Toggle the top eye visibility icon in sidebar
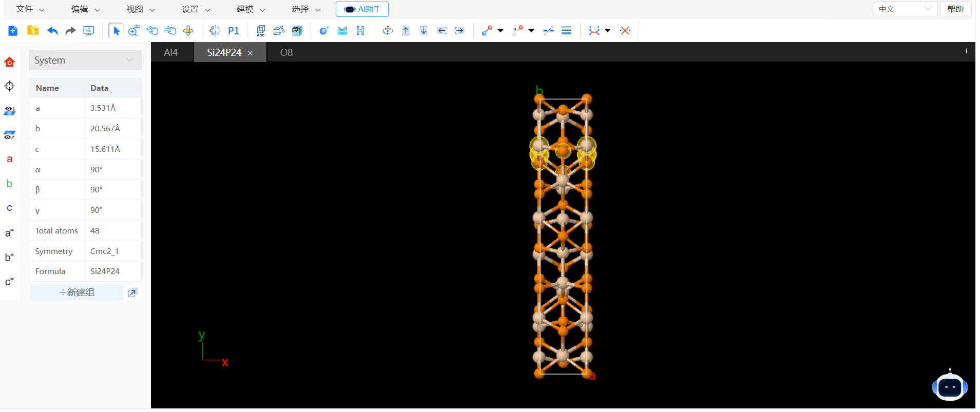 point(9,110)
